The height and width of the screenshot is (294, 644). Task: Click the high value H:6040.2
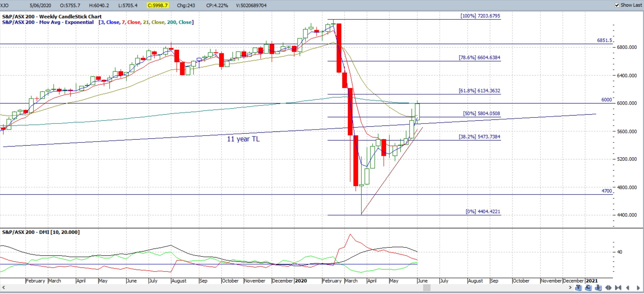99,5
